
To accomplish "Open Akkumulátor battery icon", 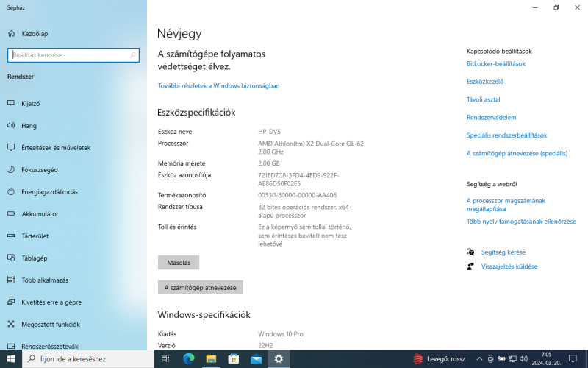I will click(11, 213).
